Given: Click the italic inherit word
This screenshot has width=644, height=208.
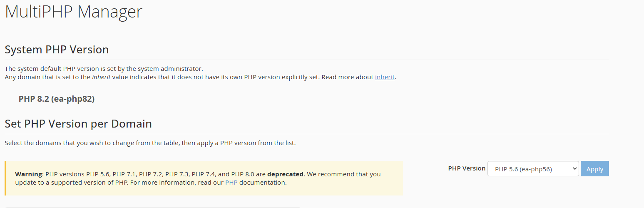Looking at the screenshot, I should [101, 77].
